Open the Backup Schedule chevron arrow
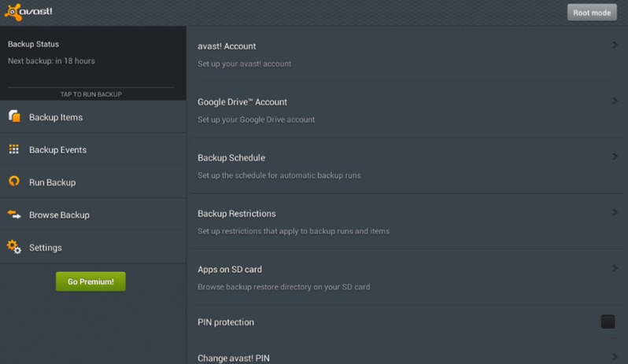The image size is (628, 364). 615,156
